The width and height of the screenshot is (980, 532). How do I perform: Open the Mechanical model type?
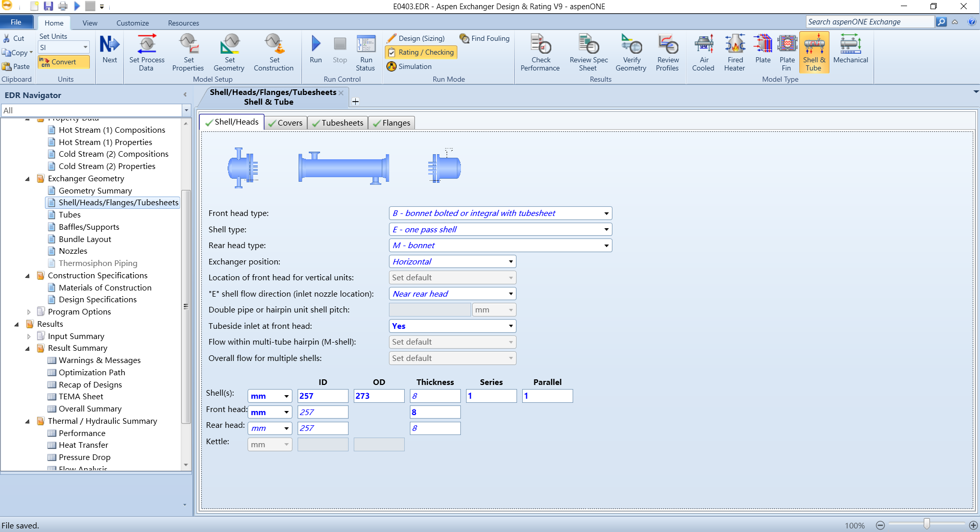pos(850,49)
